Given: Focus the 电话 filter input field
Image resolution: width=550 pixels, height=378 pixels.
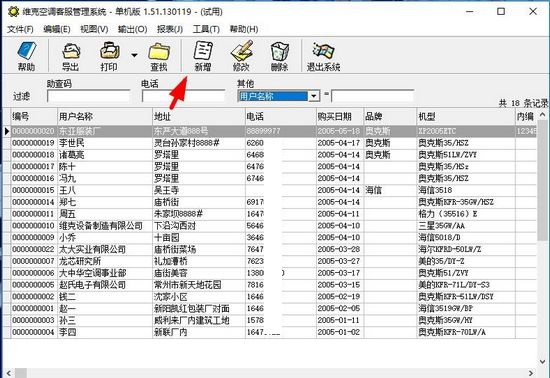Looking at the screenshot, I should 183,96.
